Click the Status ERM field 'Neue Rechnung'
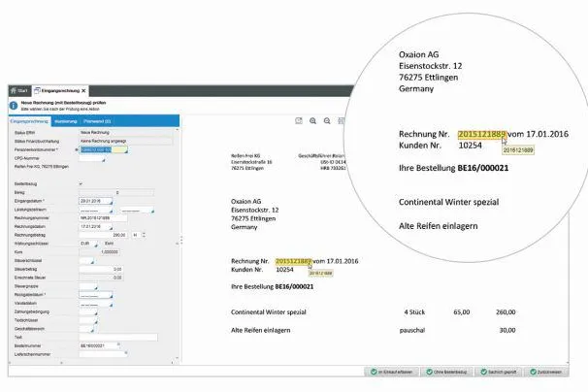This screenshot has height=392, width=588. [x=125, y=132]
